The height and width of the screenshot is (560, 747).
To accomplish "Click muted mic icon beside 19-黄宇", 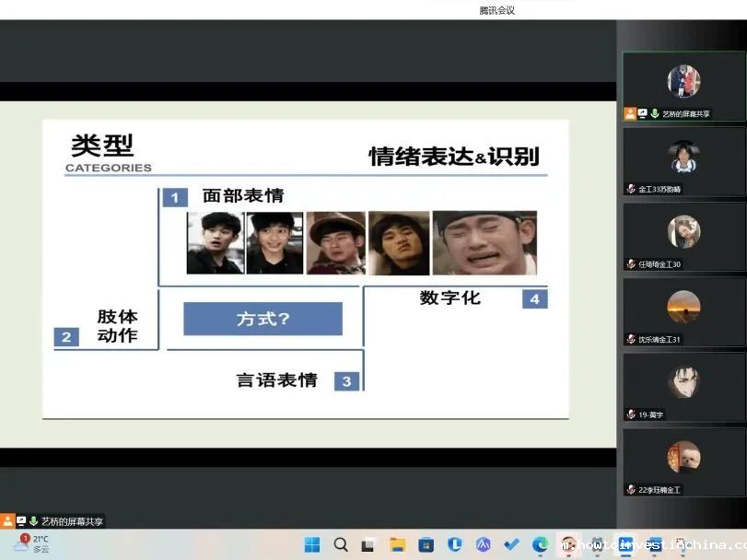I will point(631,414).
